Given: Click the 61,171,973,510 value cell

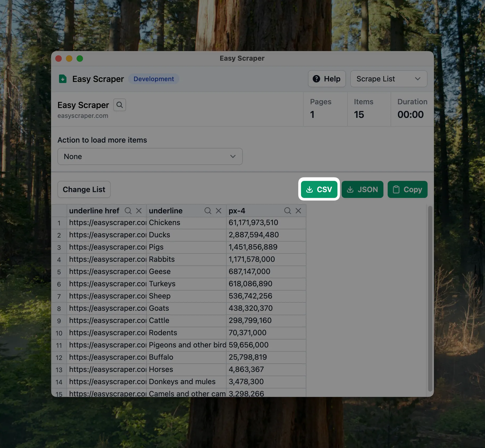Looking at the screenshot, I should coord(266,223).
